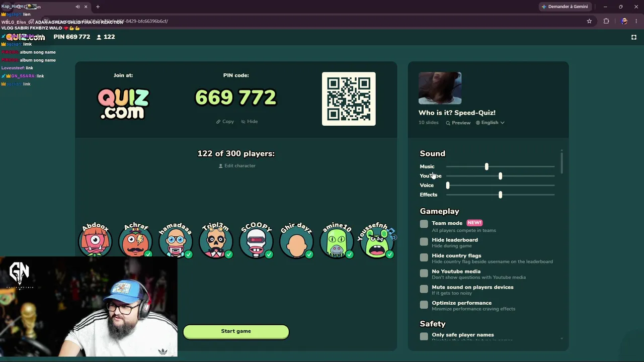This screenshot has height=362, width=644.
Task: Click the Gameplay section heading
Action: tap(440, 212)
